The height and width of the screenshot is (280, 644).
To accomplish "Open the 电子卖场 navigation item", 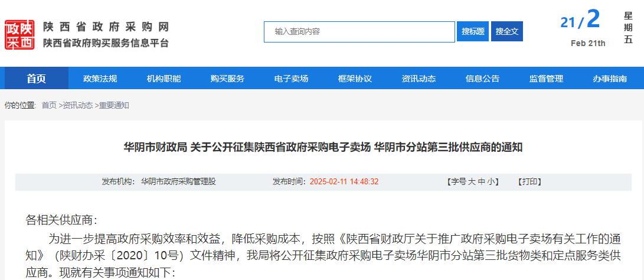I will [291, 79].
